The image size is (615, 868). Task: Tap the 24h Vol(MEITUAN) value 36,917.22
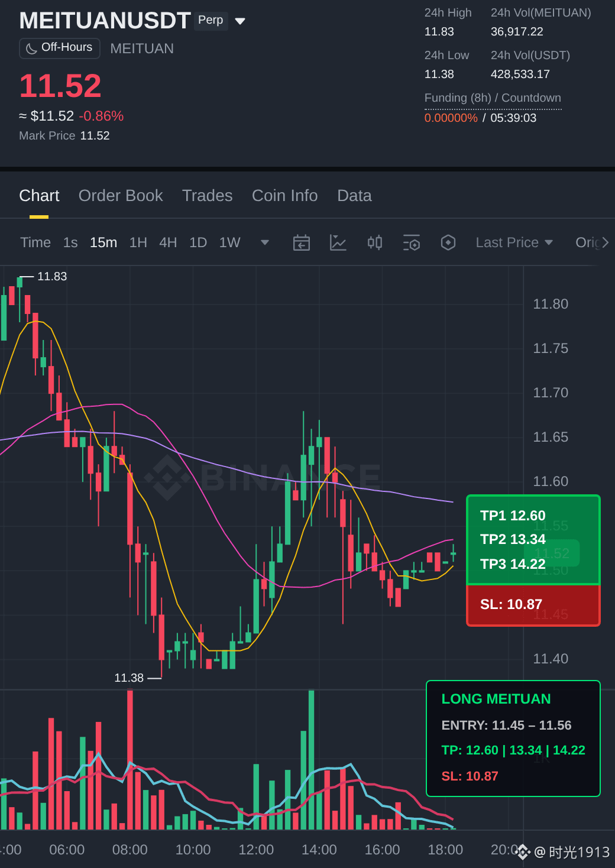[517, 31]
